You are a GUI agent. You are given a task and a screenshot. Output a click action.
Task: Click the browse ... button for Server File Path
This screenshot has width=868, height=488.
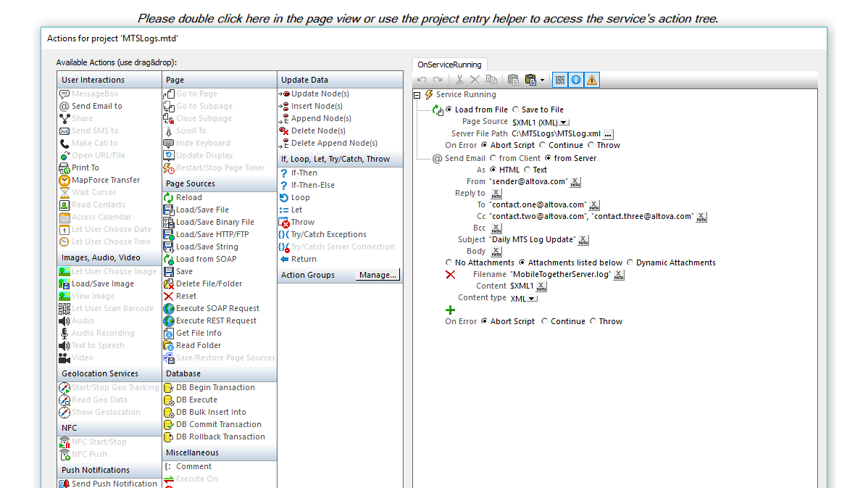pyautogui.click(x=608, y=134)
